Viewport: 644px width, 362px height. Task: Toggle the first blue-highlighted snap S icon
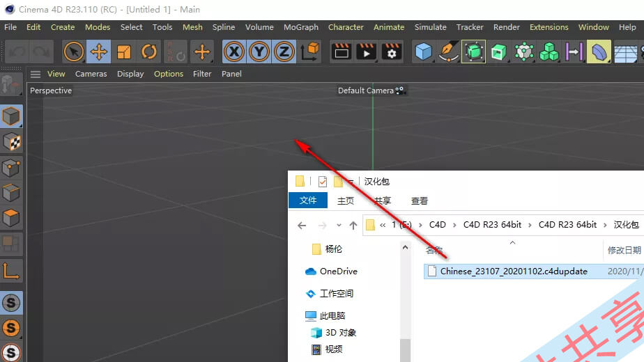pyautogui.click(x=11, y=303)
